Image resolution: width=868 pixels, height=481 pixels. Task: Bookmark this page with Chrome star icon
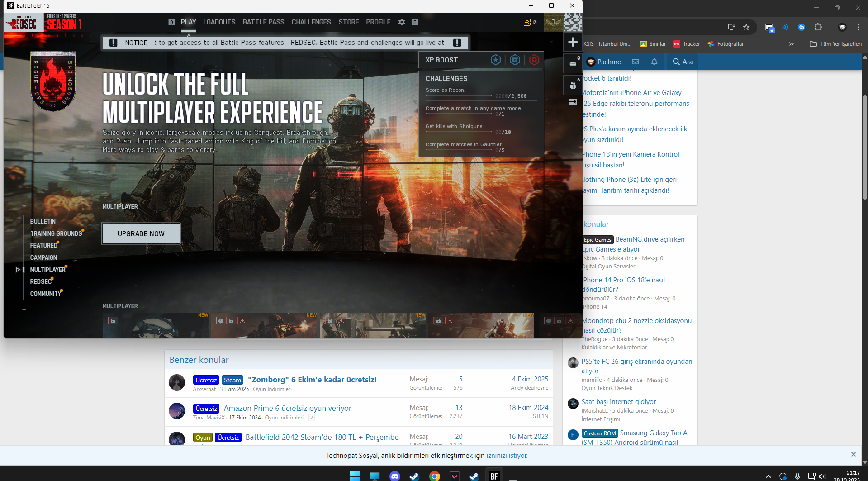(x=746, y=27)
